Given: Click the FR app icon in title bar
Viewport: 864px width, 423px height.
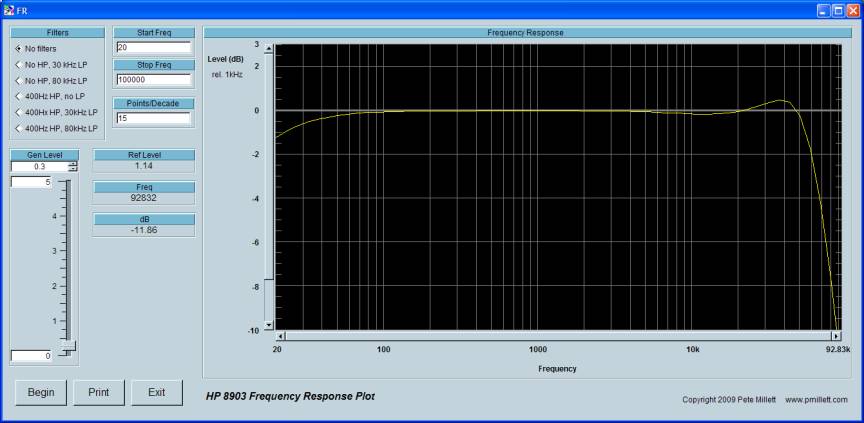Looking at the screenshot, I should tap(8, 8).
